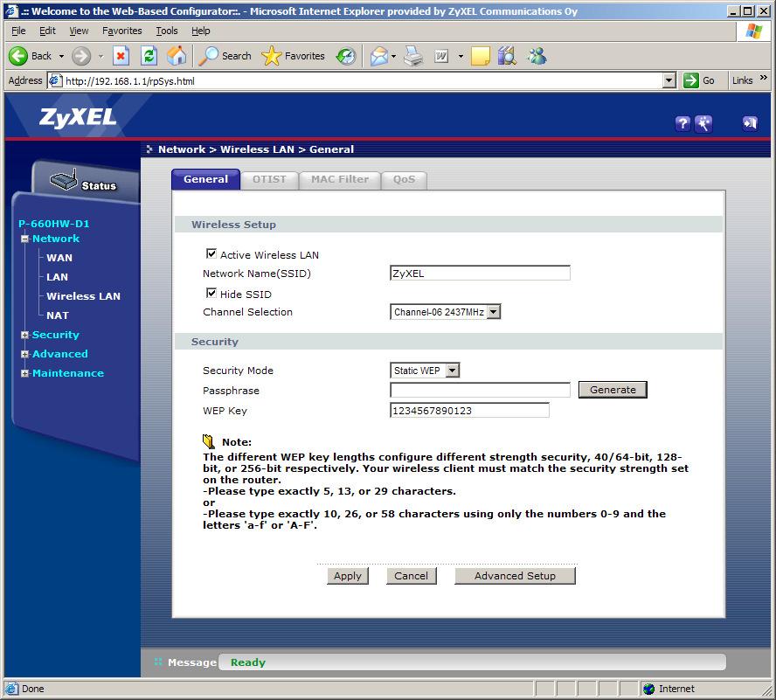Image resolution: width=776 pixels, height=700 pixels.
Task: Click the WEP Key input field
Action: click(469, 411)
